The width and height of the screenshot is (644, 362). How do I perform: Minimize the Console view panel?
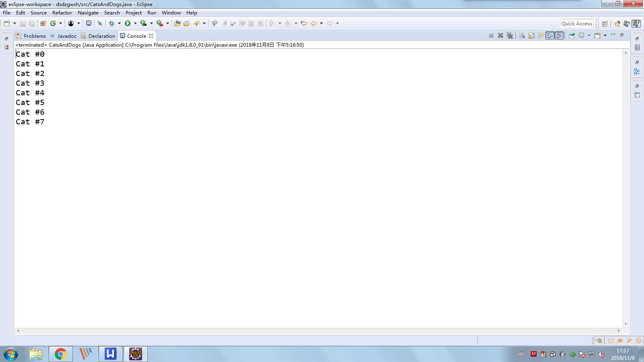tap(613, 35)
